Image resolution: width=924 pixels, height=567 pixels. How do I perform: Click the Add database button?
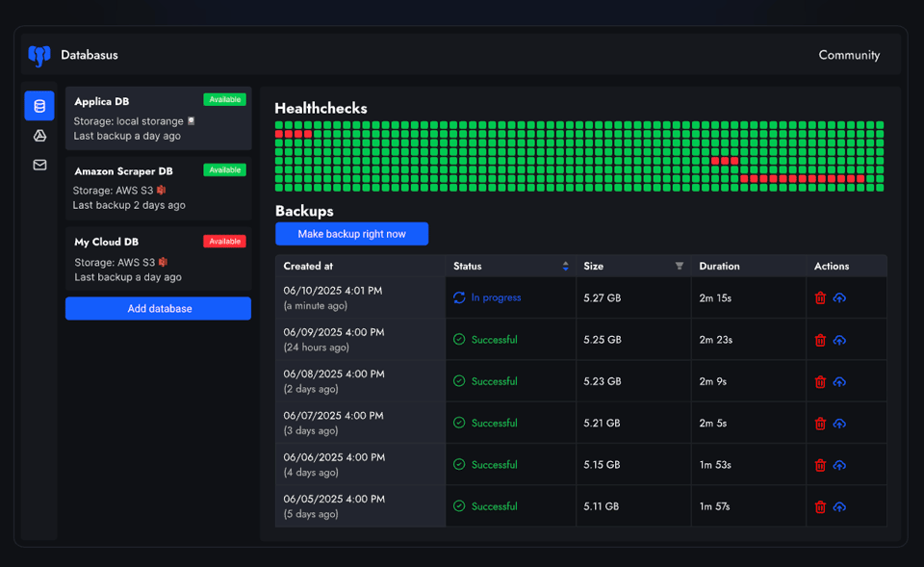[158, 308]
